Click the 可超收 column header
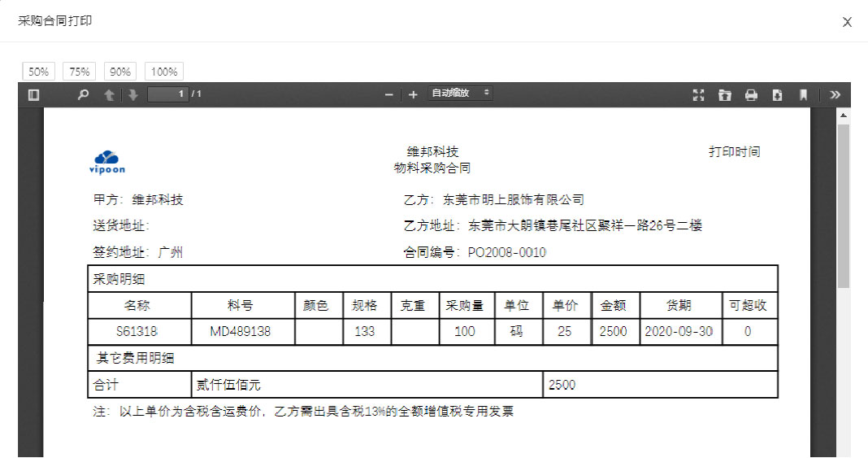868x458 pixels. point(749,306)
